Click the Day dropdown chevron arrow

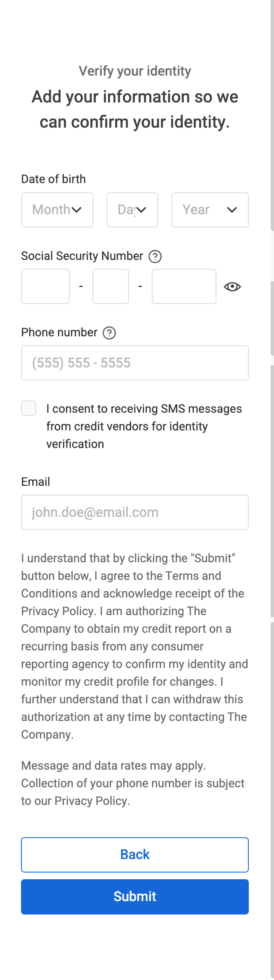pos(141,210)
